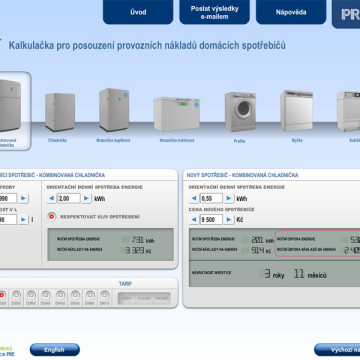Image resolution: width=360 pixels, height=360 pixels.
Task: Choose the currently selected red tariff radio
Action: coord(2,295)
